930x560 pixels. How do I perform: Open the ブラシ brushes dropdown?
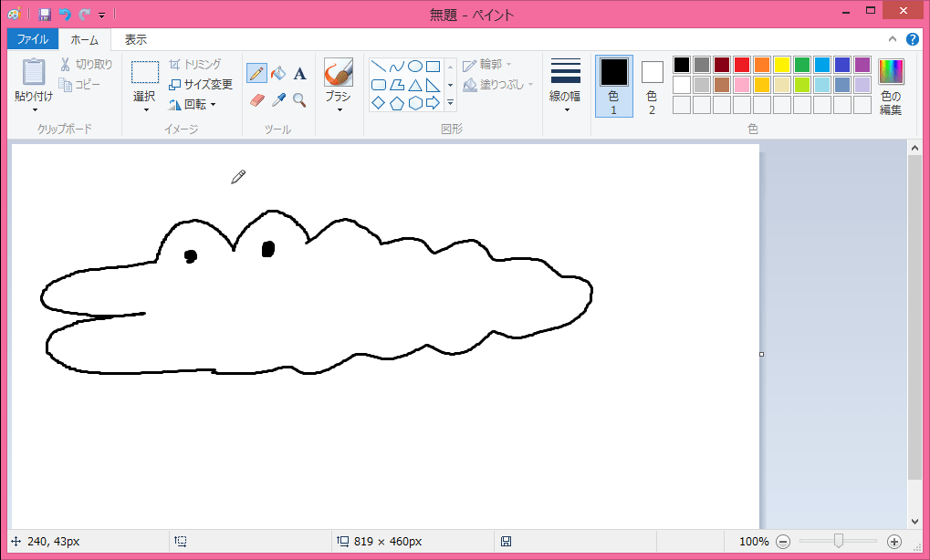(339, 87)
